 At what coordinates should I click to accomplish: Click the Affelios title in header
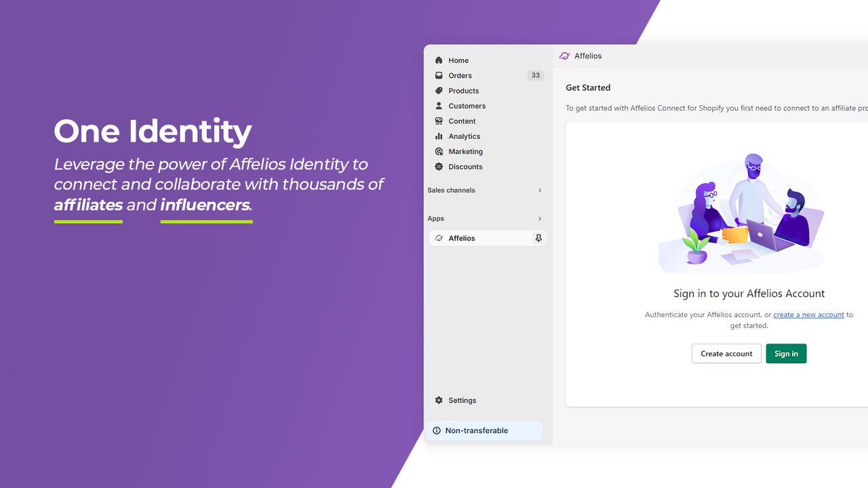[588, 56]
